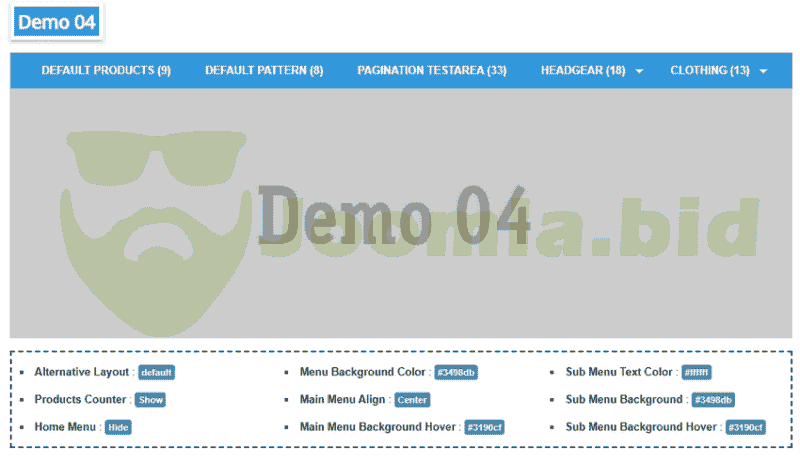Viewport: 800px width, 464px height.
Task: Click the Products Counter 'Show' badge
Action: 151,400
